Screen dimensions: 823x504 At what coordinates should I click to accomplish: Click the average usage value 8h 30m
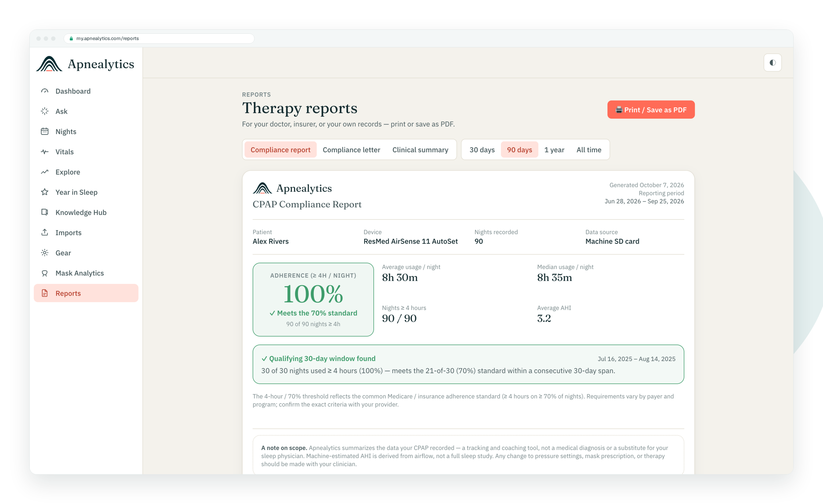[x=400, y=278]
